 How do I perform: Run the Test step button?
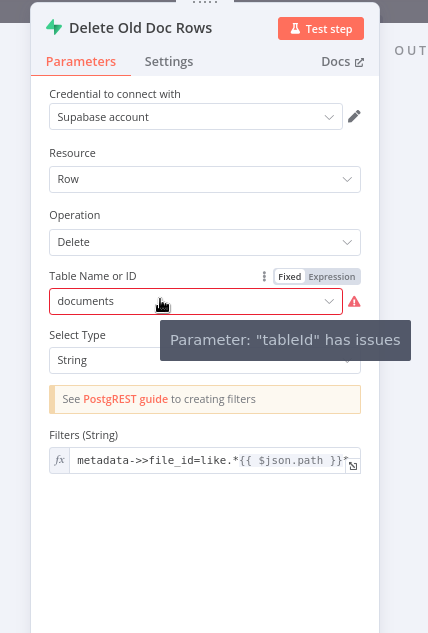click(x=321, y=29)
